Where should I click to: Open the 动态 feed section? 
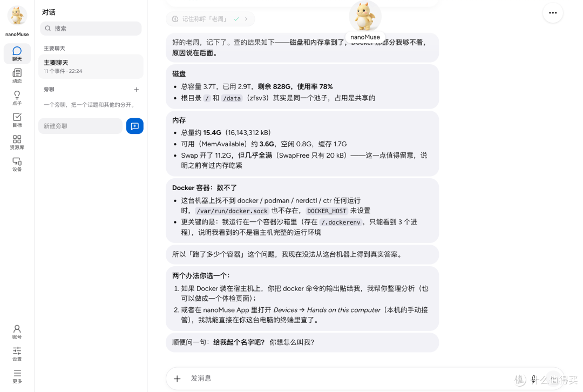17,76
